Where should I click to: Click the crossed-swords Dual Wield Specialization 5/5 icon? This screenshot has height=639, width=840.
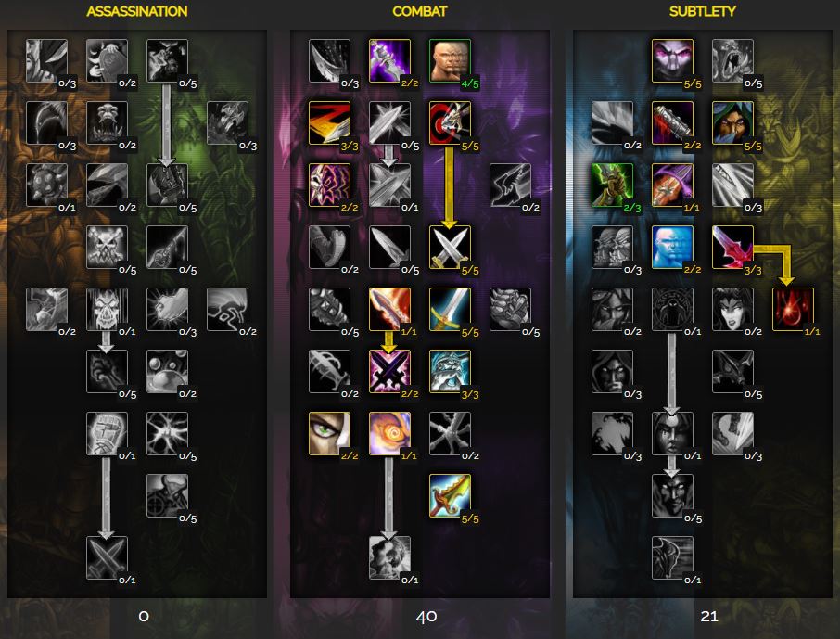coord(450,247)
